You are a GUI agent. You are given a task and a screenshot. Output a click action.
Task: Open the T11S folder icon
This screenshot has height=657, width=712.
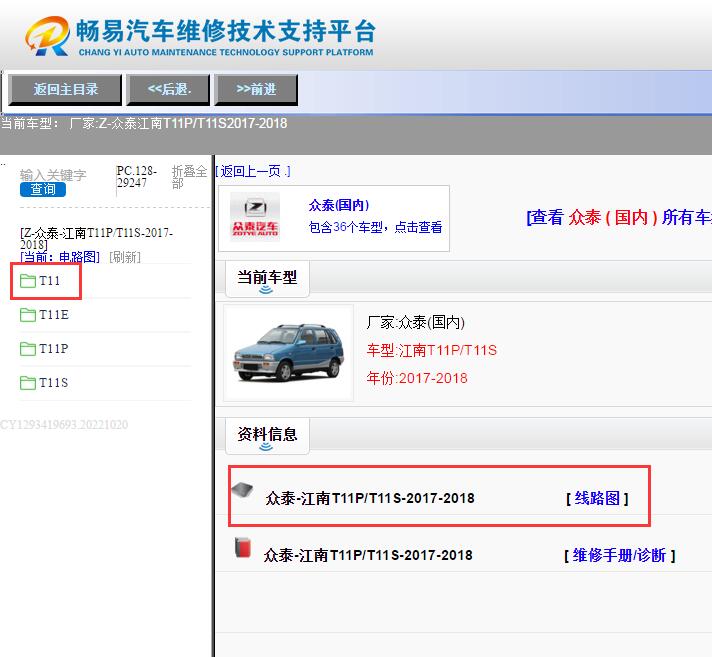pyautogui.click(x=28, y=383)
